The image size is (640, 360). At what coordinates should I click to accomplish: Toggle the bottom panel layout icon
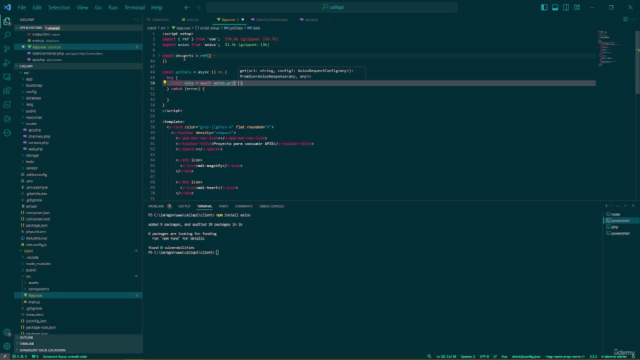point(555,7)
